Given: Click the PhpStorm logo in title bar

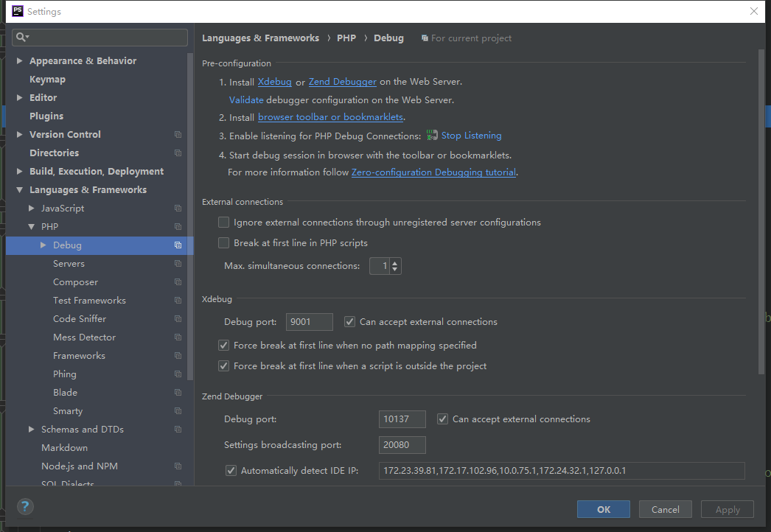Looking at the screenshot, I should pyautogui.click(x=17, y=11).
